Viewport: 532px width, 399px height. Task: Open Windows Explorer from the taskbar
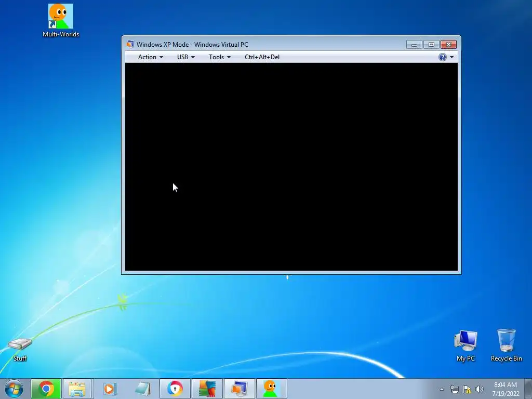[77, 389]
